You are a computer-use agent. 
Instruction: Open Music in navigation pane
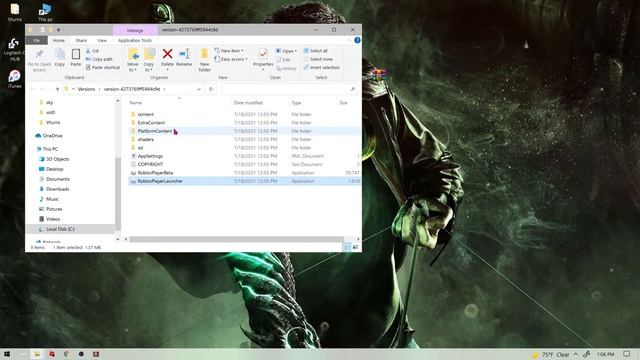pyautogui.click(x=52, y=199)
